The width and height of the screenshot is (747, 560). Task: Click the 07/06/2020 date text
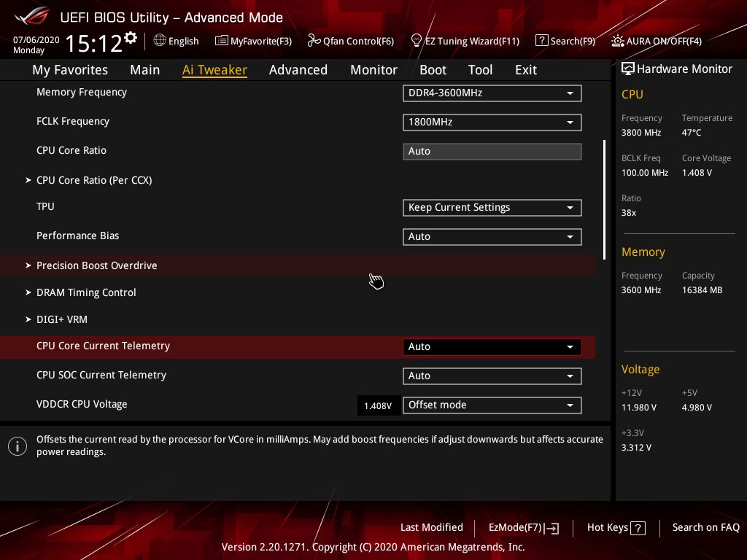(36, 39)
